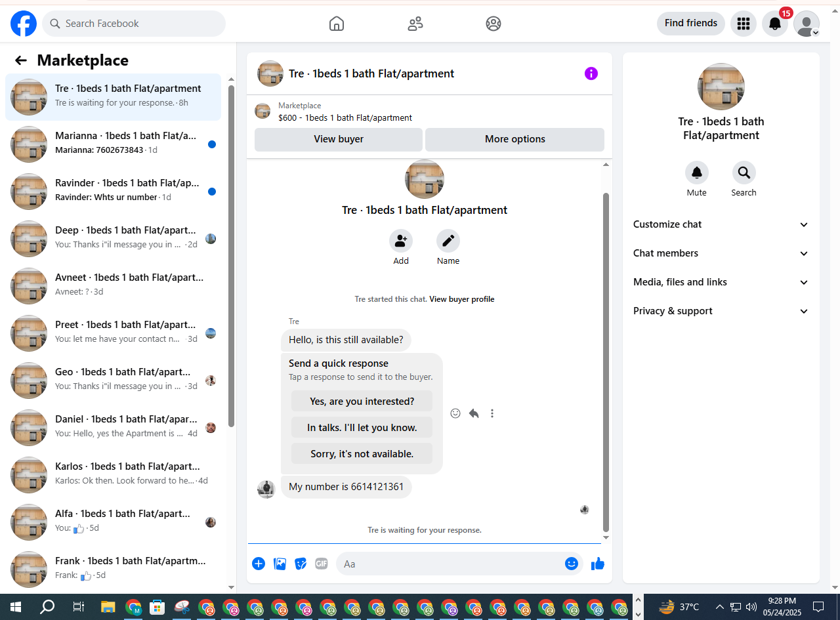Open the Windows notification center icon
Viewport: 840px width, 620px height.
tap(818, 607)
